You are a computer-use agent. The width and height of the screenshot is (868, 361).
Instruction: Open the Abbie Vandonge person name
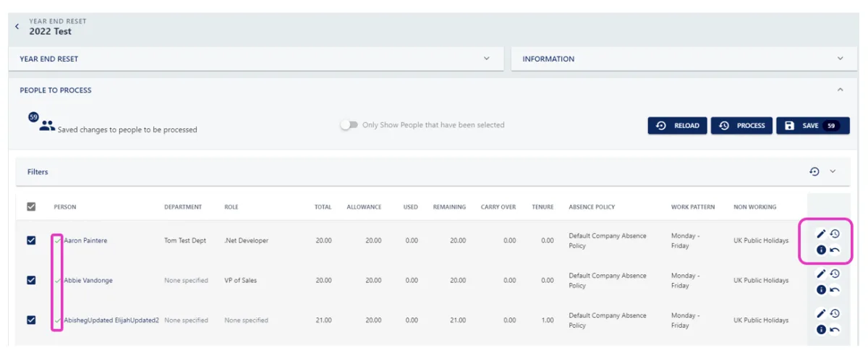tap(88, 280)
